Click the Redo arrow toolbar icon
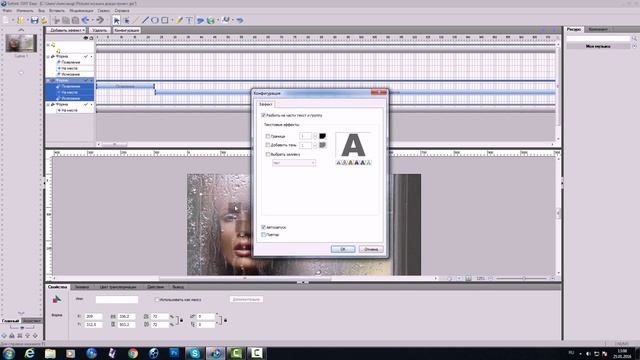This screenshot has height=360, width=640. 100,20
